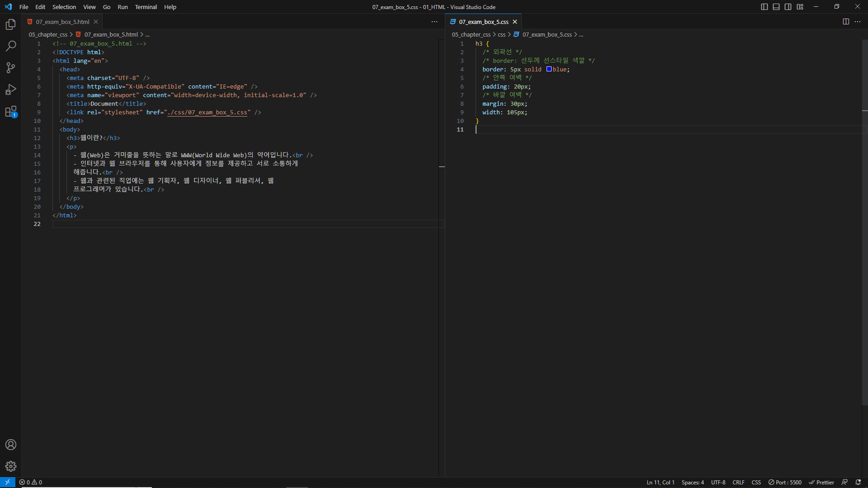This screenshot has height=488, width=868.
Task: Toggle the primary side bar layout icon
Action: point(764,7)
